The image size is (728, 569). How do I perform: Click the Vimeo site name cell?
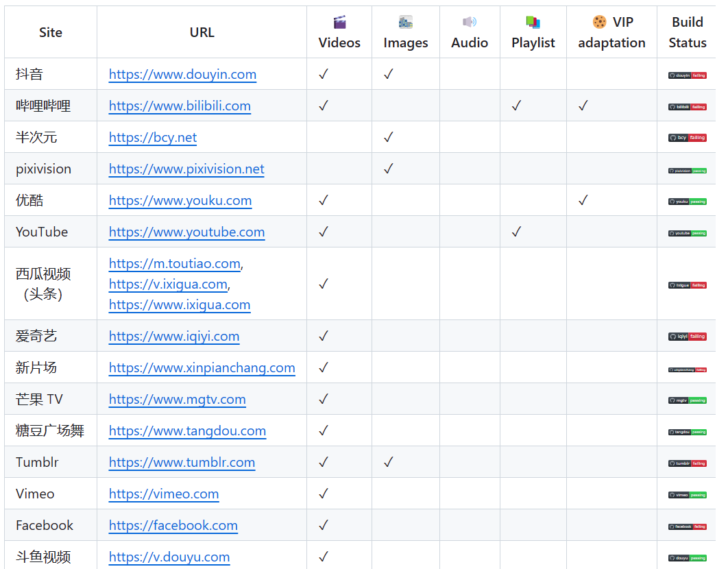pyautogui.click(x=51, y=494)
